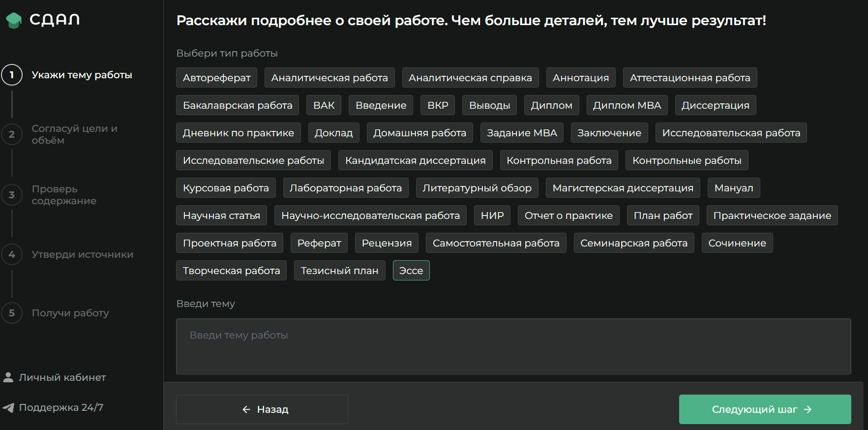This screenshot has height=430, width=868.
Task: Choose Магистерская диссертация chip
Action: tap(623, 188)
